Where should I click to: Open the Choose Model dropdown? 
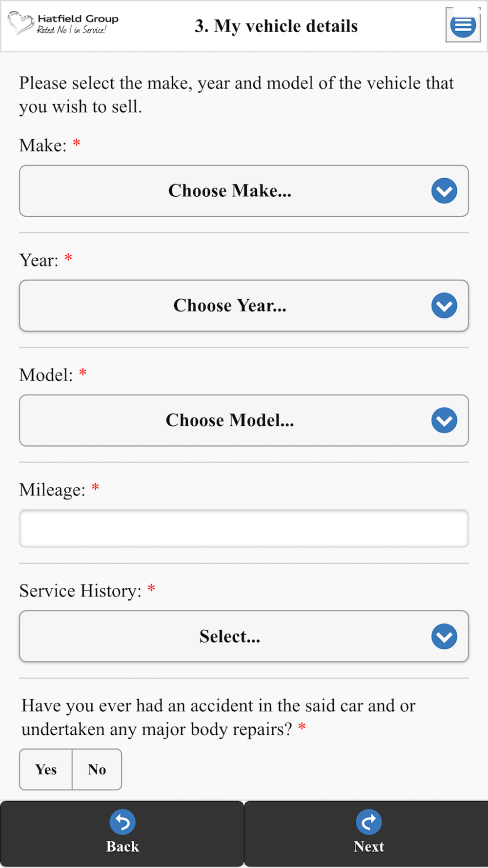pos(244,420)
